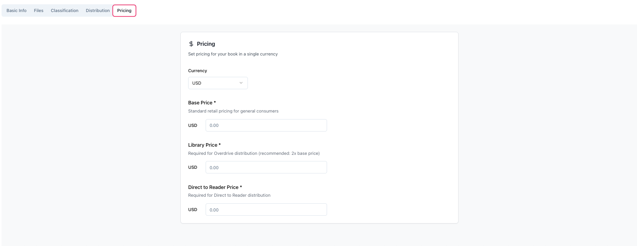Switch to the Basic Info tab
Image resolution: width=644 pixels, height=246 pixels.
(x=17, y=10)
